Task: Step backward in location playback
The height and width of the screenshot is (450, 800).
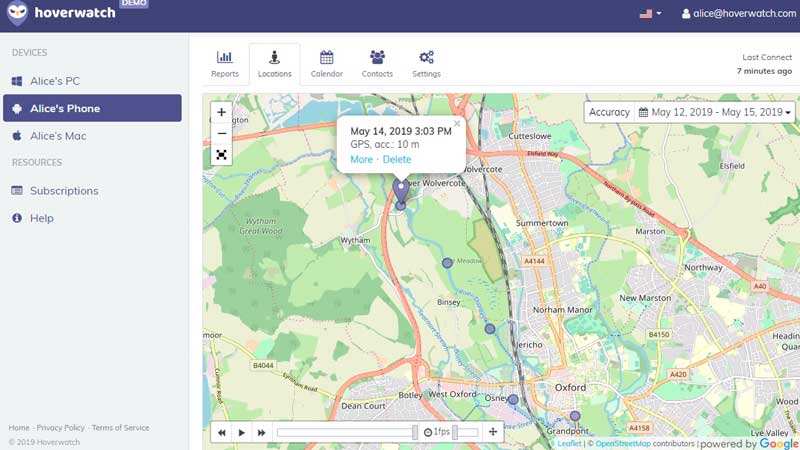Action: (x=221, y=433)
